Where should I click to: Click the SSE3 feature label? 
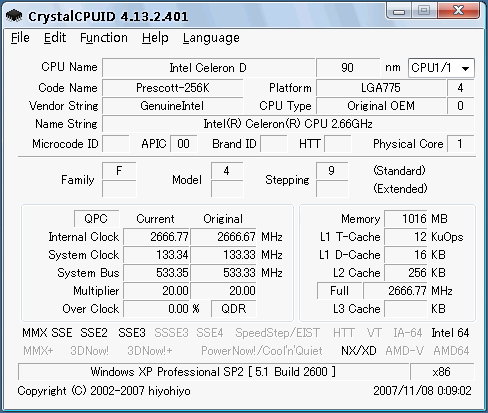(x=132, y=333)
